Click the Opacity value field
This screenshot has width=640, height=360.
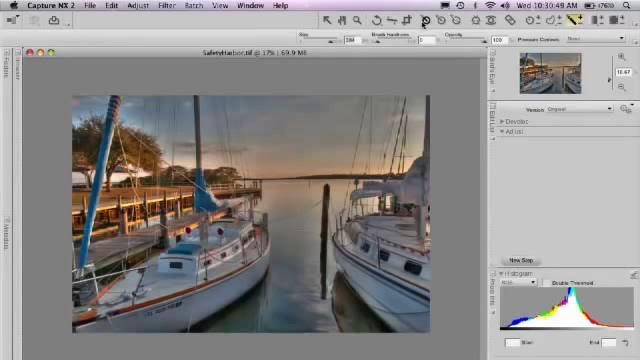[x=499, y=40]
